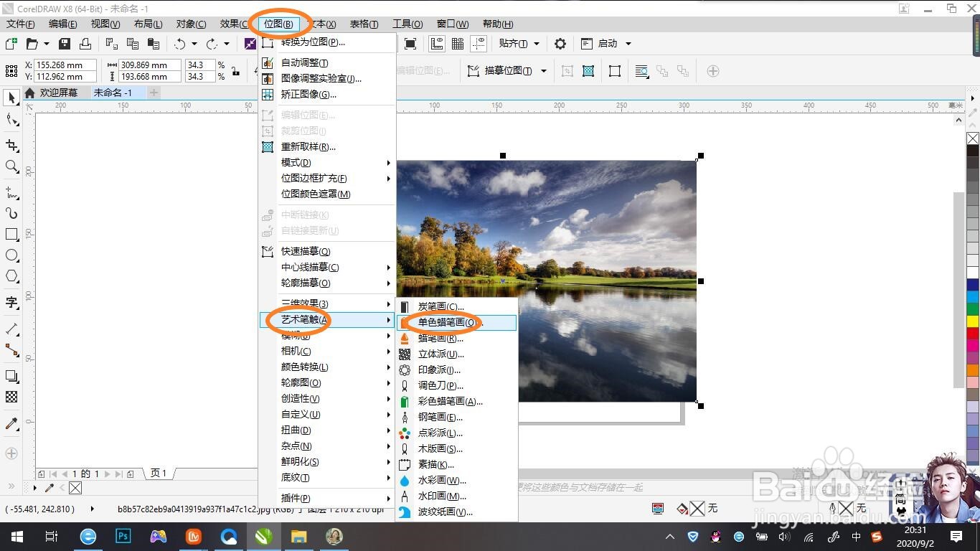The height and width of the screenshot is (551, 980).
Task: Click the full-screen preview icon
Action: coord(410,44)
